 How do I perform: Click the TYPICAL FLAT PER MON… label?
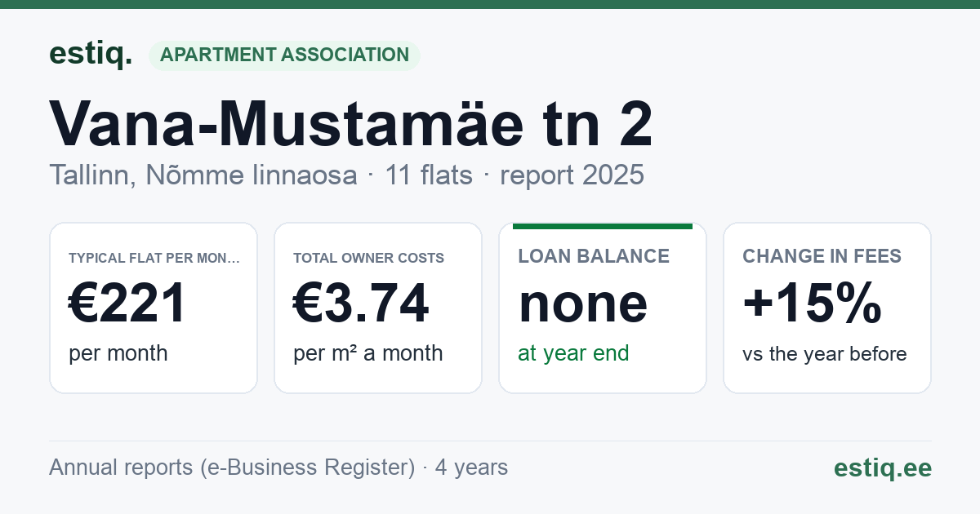pyautogui.click(x=154, y=258)
